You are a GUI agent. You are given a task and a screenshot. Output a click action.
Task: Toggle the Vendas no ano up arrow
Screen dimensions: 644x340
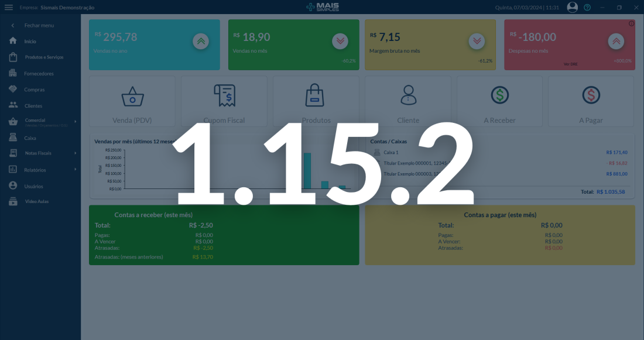click(201, 41)
